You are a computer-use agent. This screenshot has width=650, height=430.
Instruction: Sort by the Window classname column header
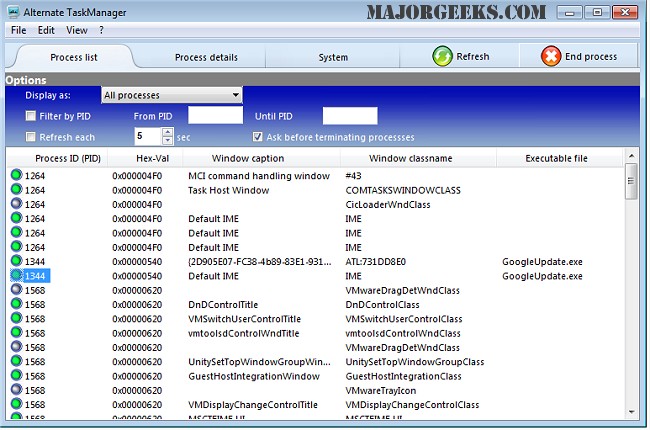pyautogui.click(x=410, y=158)
